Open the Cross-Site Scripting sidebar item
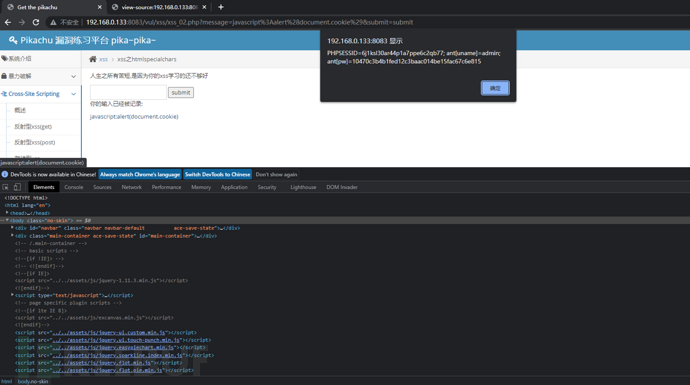690x385 pixels. [33, 94]
